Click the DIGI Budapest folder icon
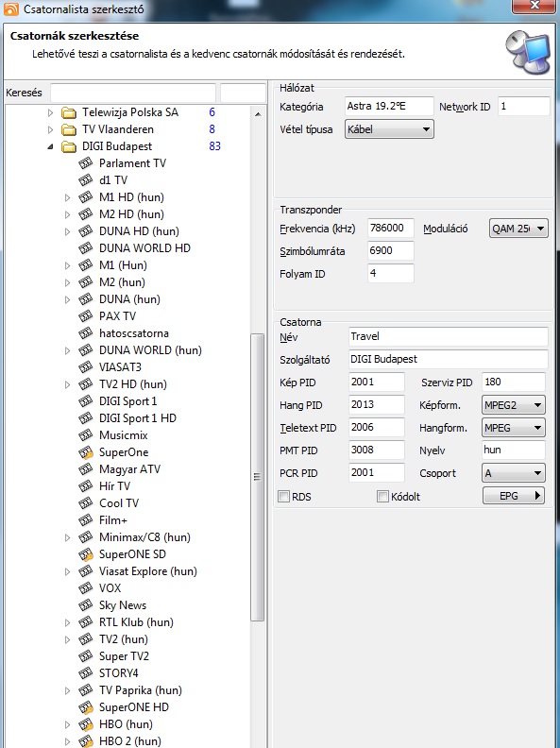The width and height of the screenshot is (560, 748). click(69, 146)
